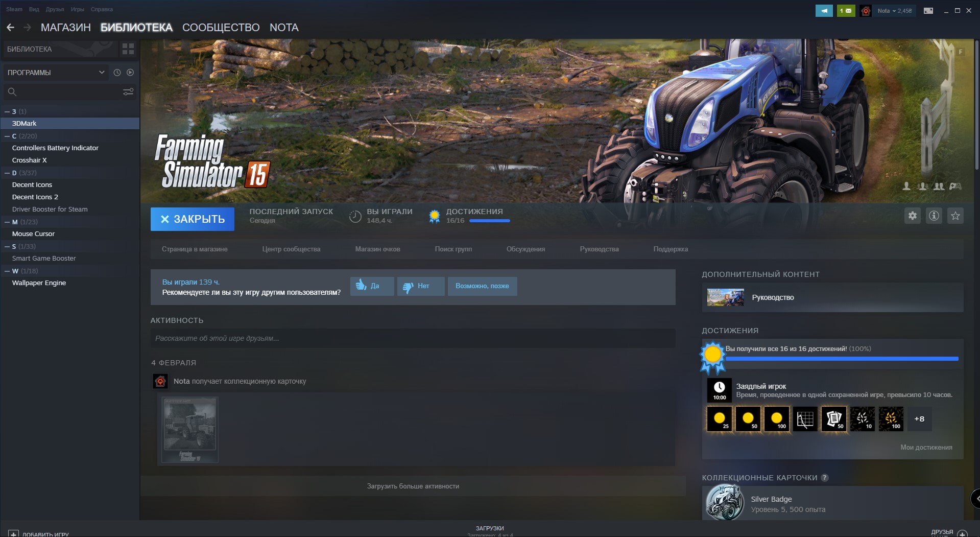Open the NOTA profile tab
This screenshot has width=980, height=537.
point(284,28)
